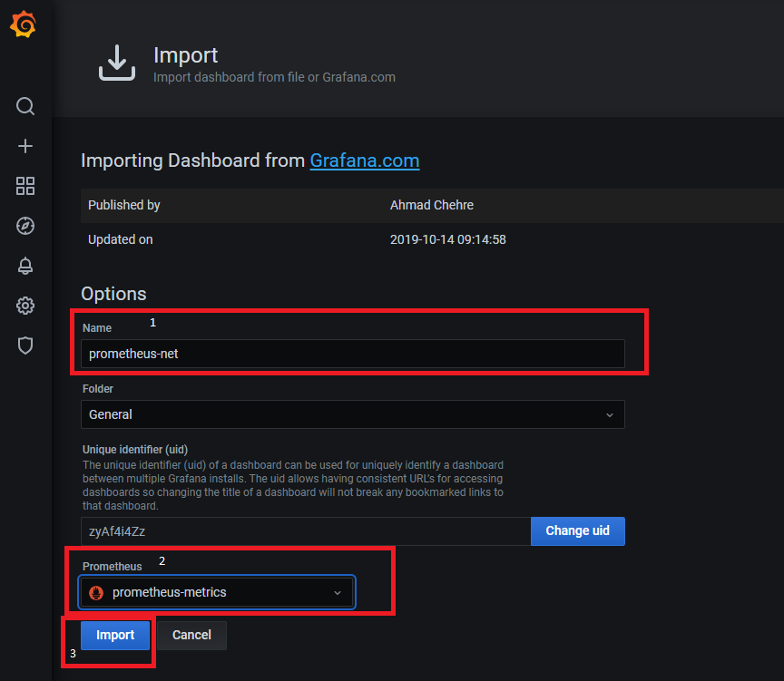Open the Alerting bell icon
The image size is (784, 681).
25,266
